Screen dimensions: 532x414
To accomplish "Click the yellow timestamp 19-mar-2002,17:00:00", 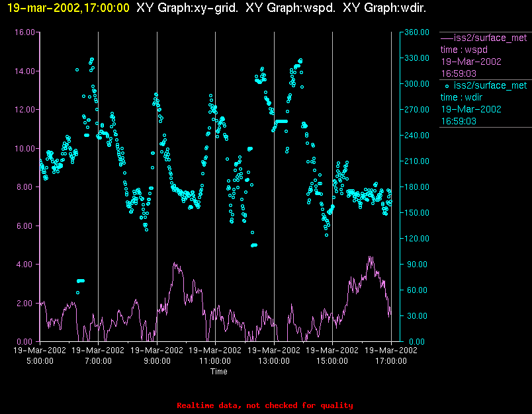I will [x=68, y=8].
